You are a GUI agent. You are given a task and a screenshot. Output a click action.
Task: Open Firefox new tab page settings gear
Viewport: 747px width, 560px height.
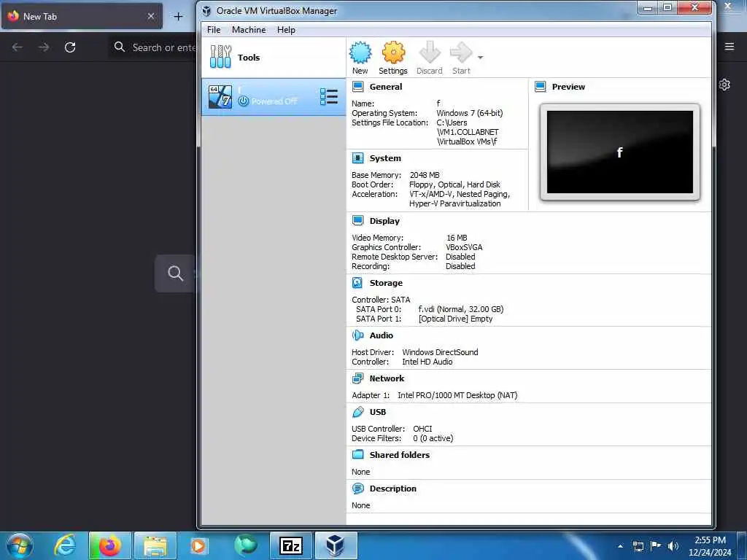pyautogui.click(x=724, y=85)
